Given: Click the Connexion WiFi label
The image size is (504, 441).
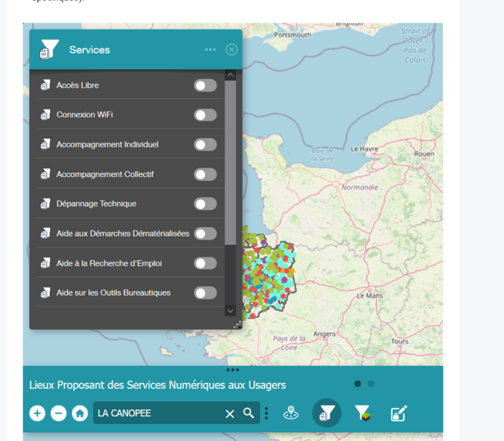Looking at the screenshot, I should [x=84, y=115].
